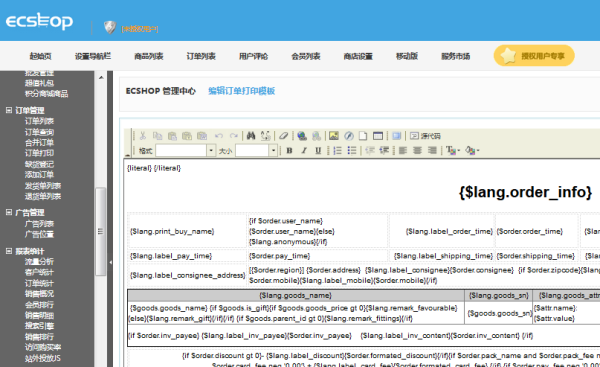Viewport: 600px width, 367px height.
Task: Click the Remove Link icon
Action: (316, 136)
